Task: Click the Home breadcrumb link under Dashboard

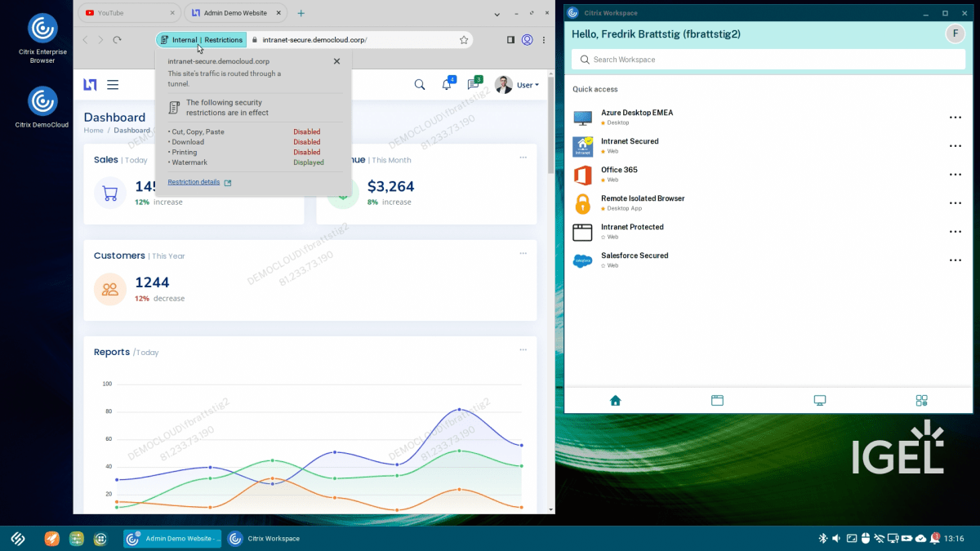Action: (x=93, y=130)
